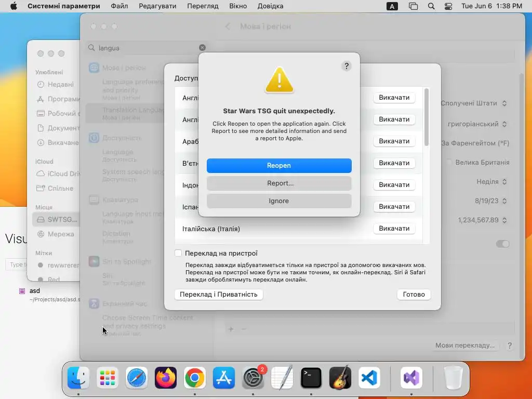Click Викачати in the Араб row
Screen dimensions: 532x399
coord(394,141)
